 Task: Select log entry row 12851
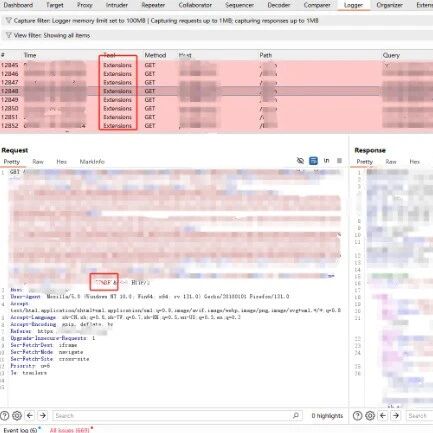click(217, 117)
